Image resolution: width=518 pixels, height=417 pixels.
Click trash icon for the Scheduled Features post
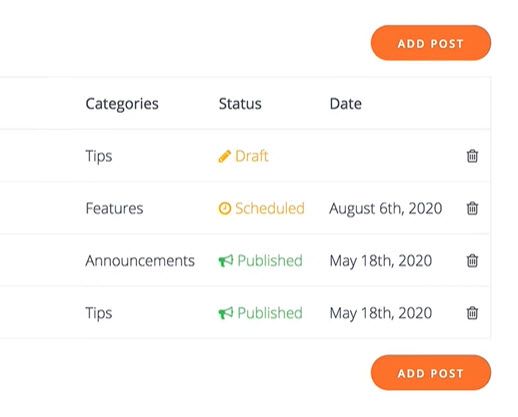(472, 208)
